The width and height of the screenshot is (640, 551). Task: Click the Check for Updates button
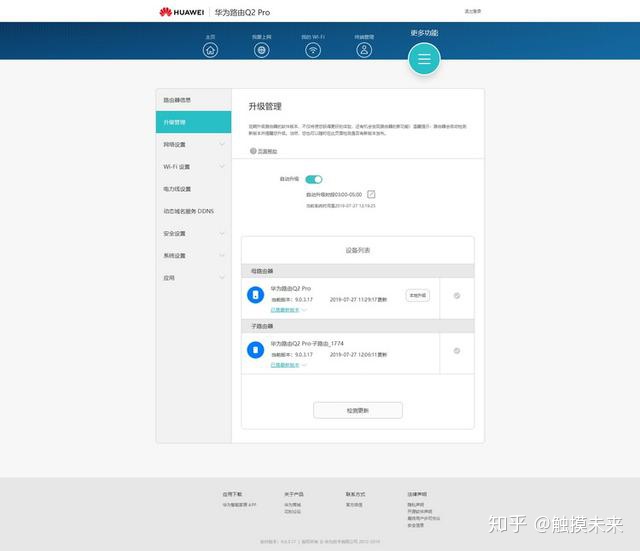point(358,410)
